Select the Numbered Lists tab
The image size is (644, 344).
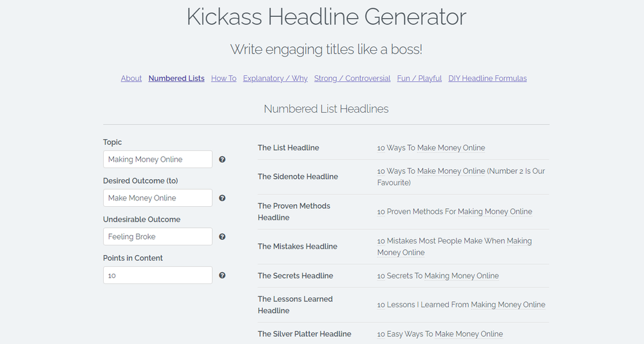176,79
